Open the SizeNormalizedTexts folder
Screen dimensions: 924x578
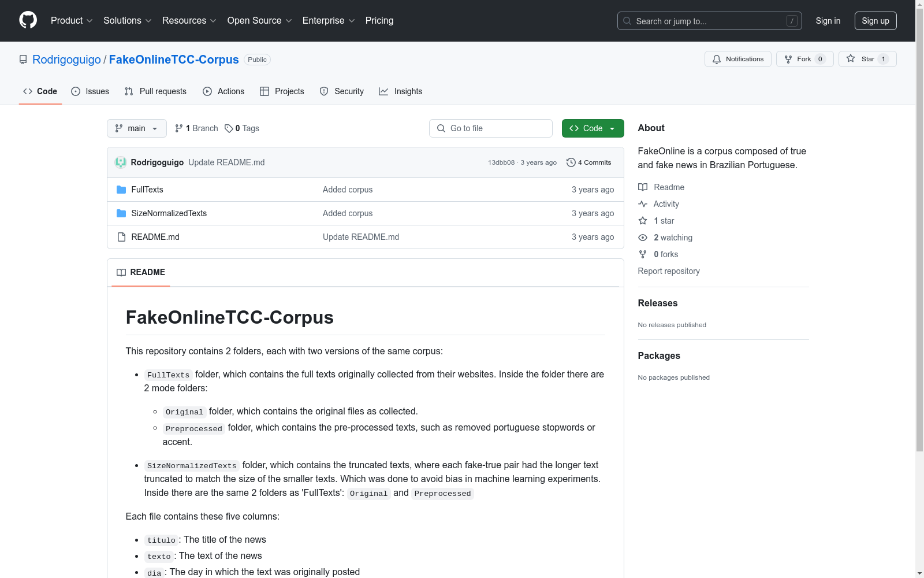pyautogui.click(x=169, y=213)
